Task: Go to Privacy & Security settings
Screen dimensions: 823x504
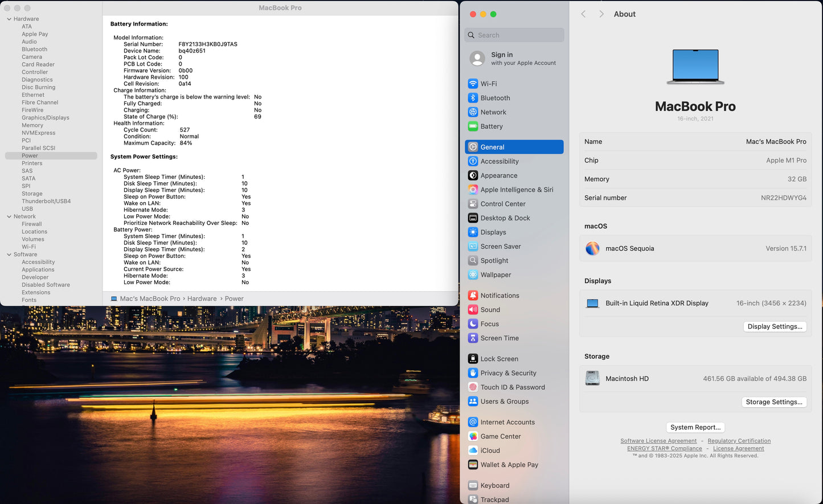Action: click(x=507, y=373)
